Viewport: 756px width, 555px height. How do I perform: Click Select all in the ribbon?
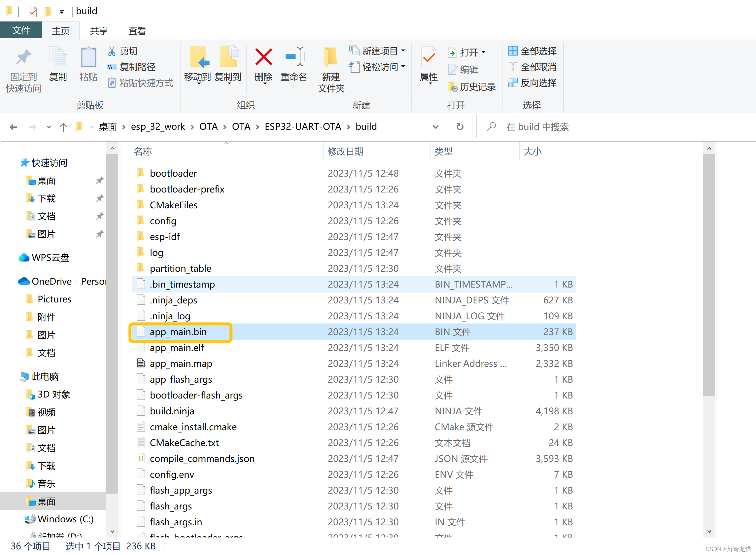click(x=532, y=51)
